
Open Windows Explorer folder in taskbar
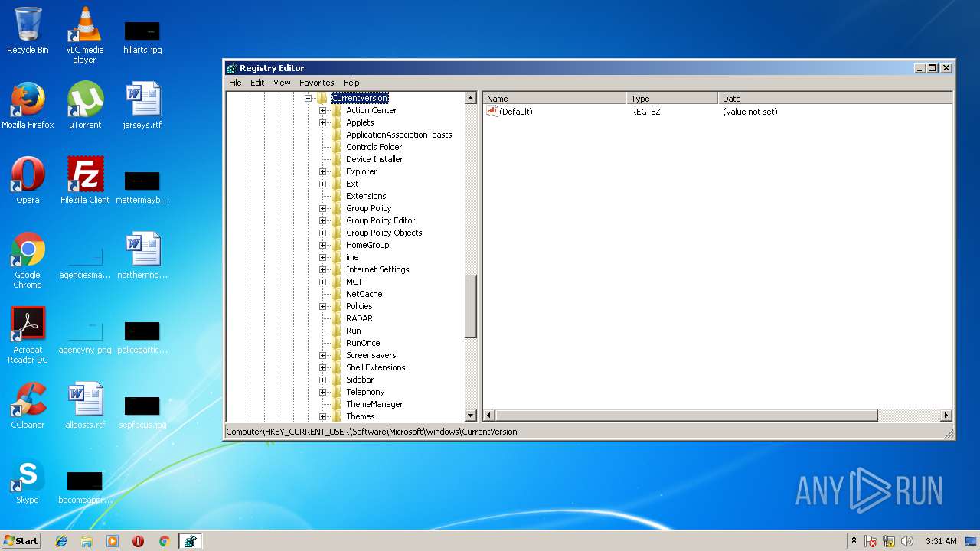coord(87,541)
